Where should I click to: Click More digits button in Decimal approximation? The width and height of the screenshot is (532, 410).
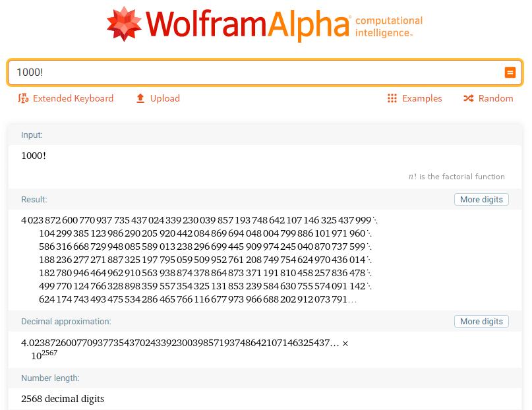point(481,321)
